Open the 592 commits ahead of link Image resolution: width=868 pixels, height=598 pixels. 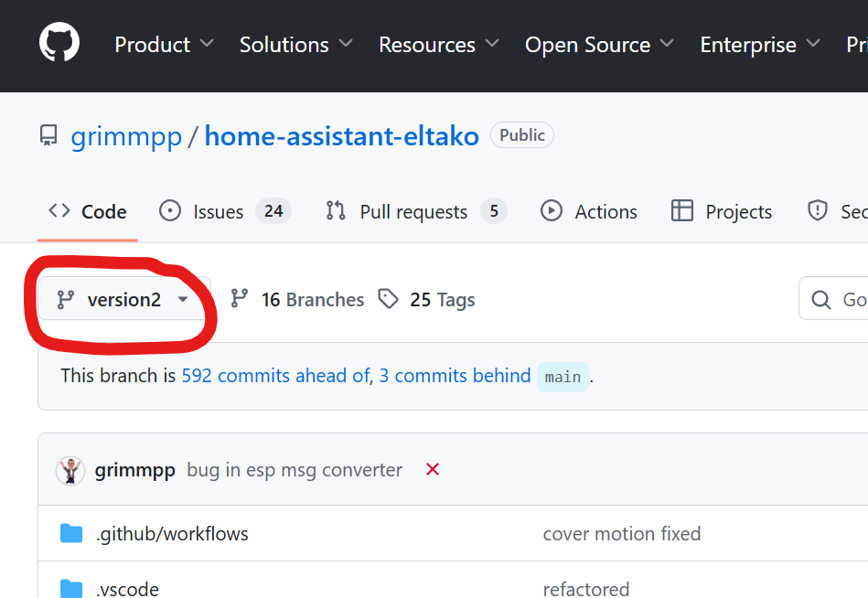[275, 376]
